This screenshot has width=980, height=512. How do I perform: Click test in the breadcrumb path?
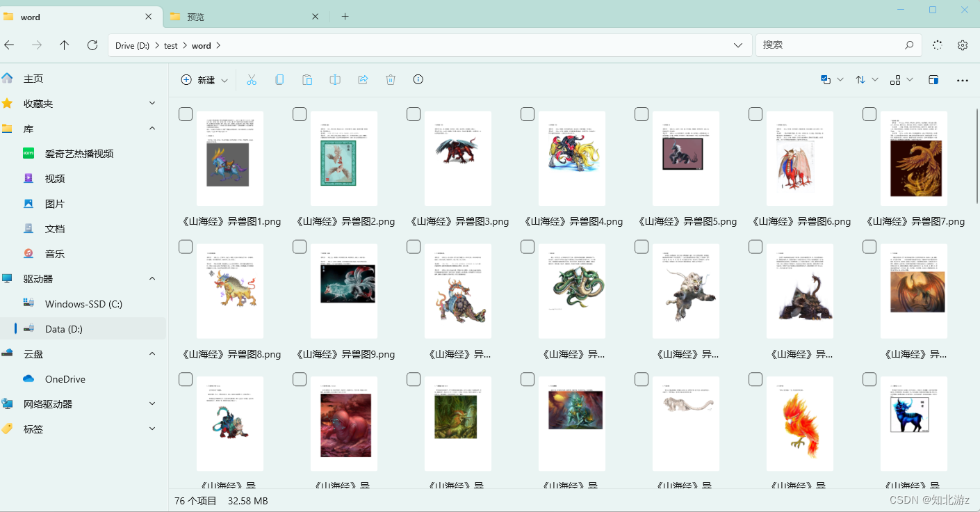(x=171, y=46)
